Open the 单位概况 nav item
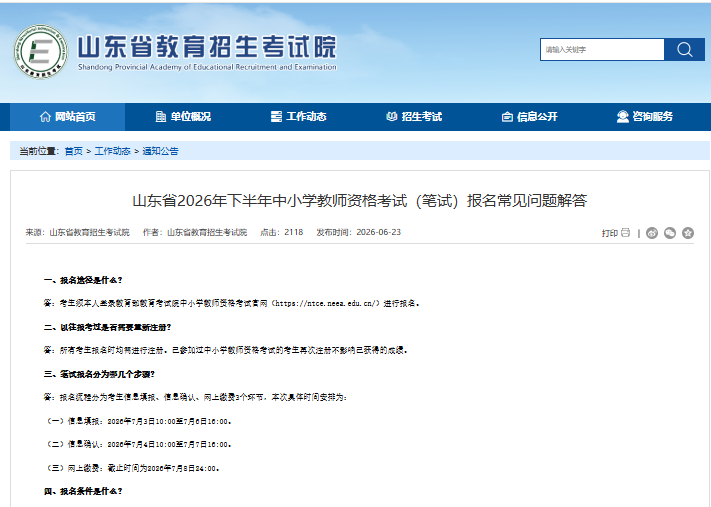Viewport: 711px width, 507px height. [x=183, y=117]
